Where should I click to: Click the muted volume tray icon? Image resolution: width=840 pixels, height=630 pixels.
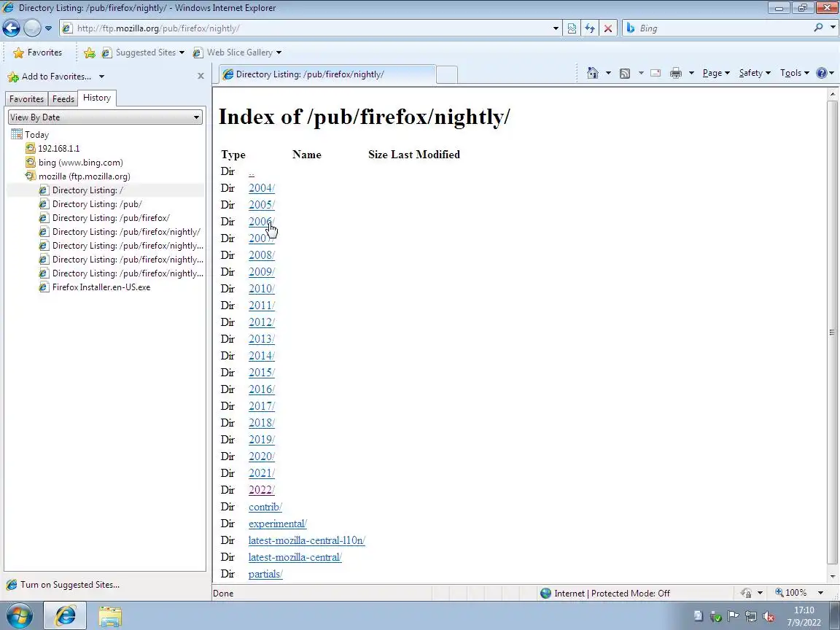pyautogui.click(x=769, y=617)
